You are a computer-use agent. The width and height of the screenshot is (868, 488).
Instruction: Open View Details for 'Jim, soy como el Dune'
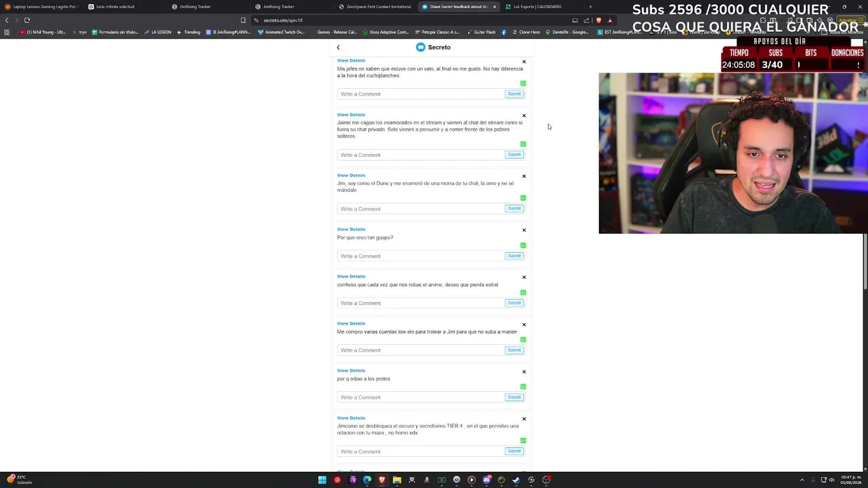pyautogui.click(x=351, y=175)
